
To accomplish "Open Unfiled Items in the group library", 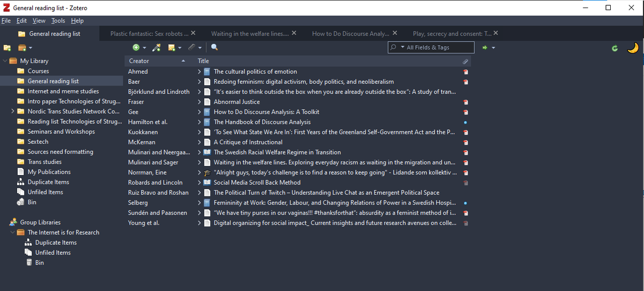I will [x=53, y=252].
